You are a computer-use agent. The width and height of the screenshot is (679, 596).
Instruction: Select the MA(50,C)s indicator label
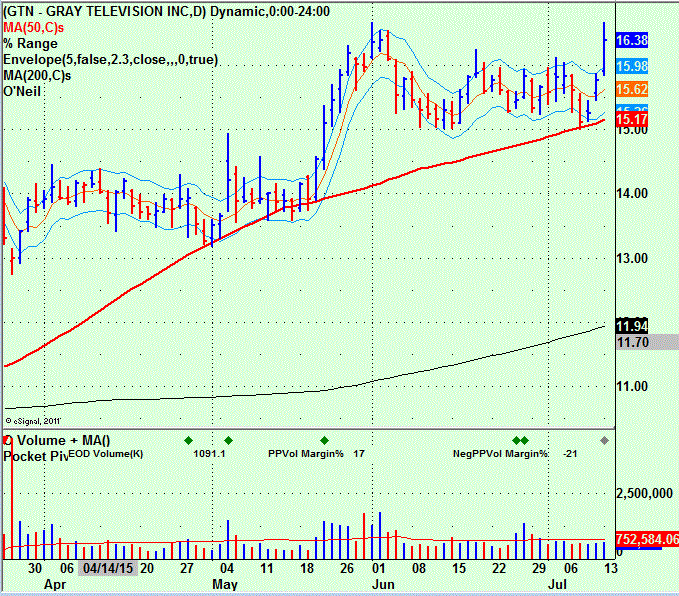33,28
